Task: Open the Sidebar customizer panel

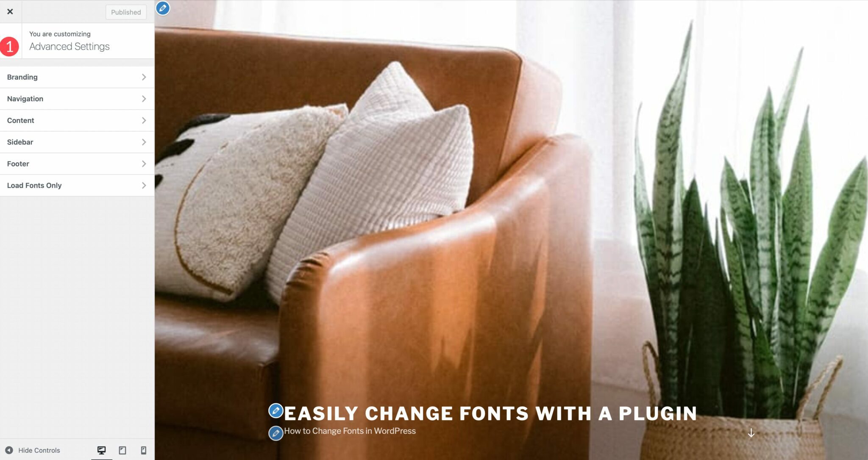Action: click(x=77, y=142)
